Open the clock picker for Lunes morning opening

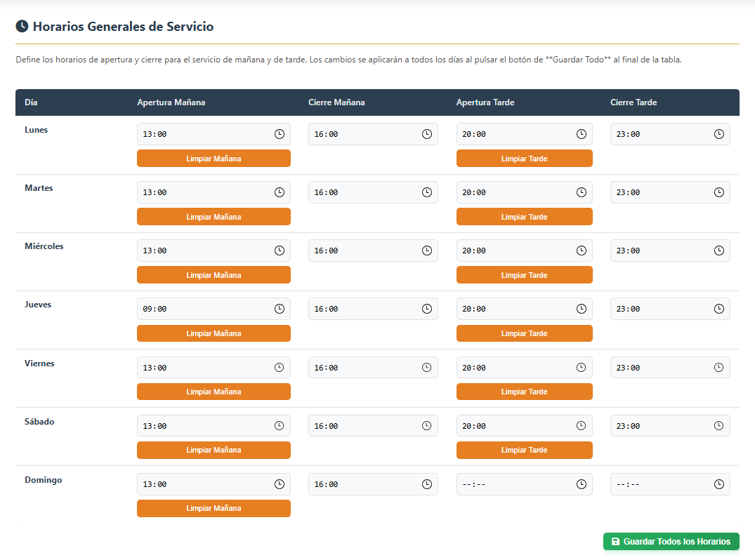[x=280, y=134]
